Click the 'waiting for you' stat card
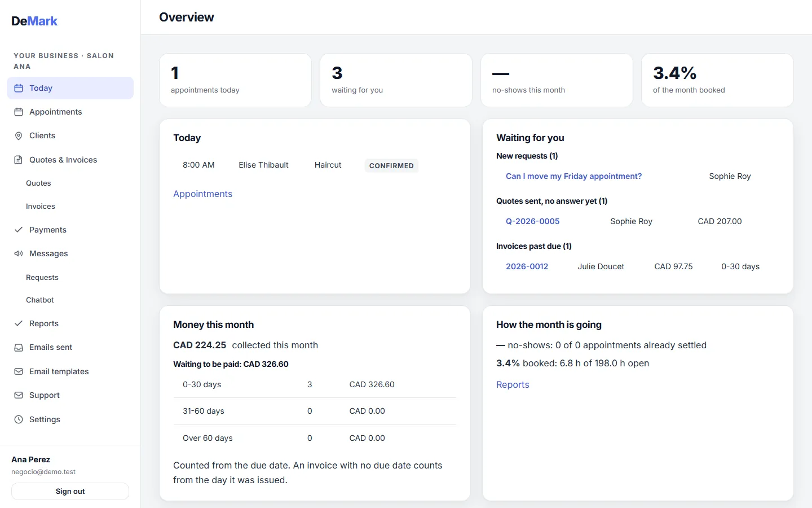 click(x=396, y=80)
